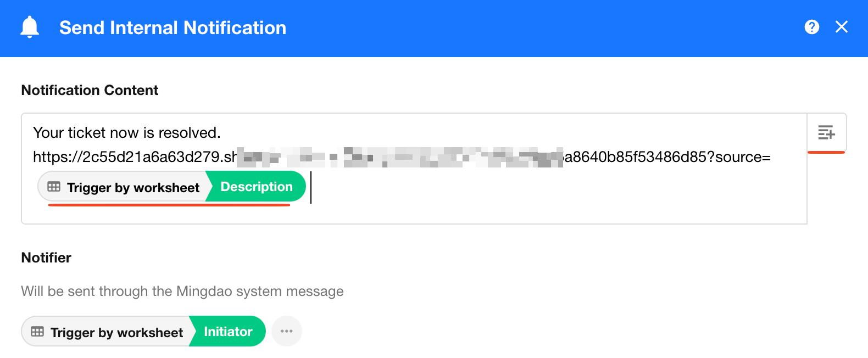
Task: Click "Trigger by worksheet" label under Notifier
Action: [x=116, y=332]
